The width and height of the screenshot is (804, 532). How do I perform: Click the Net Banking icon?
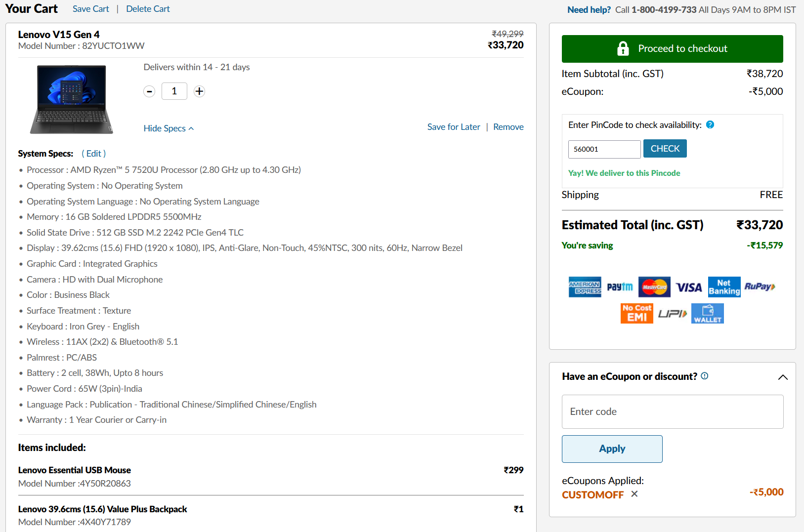724,287
